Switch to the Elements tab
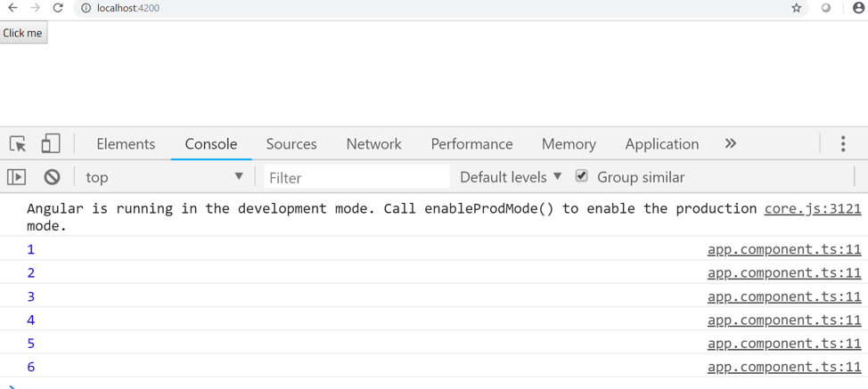 (126, 144)
